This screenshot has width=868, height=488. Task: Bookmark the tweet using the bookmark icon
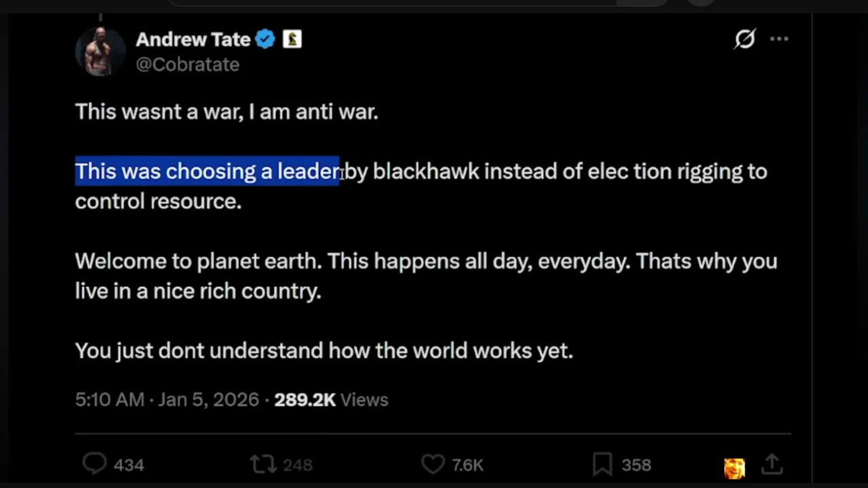[x=601, y=464]
